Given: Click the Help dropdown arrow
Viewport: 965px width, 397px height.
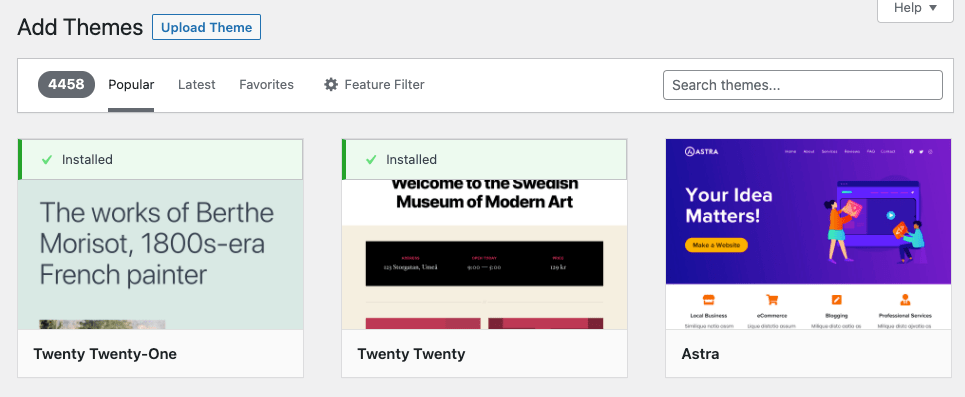Looking at the screenshot, I should pos(932,8).
